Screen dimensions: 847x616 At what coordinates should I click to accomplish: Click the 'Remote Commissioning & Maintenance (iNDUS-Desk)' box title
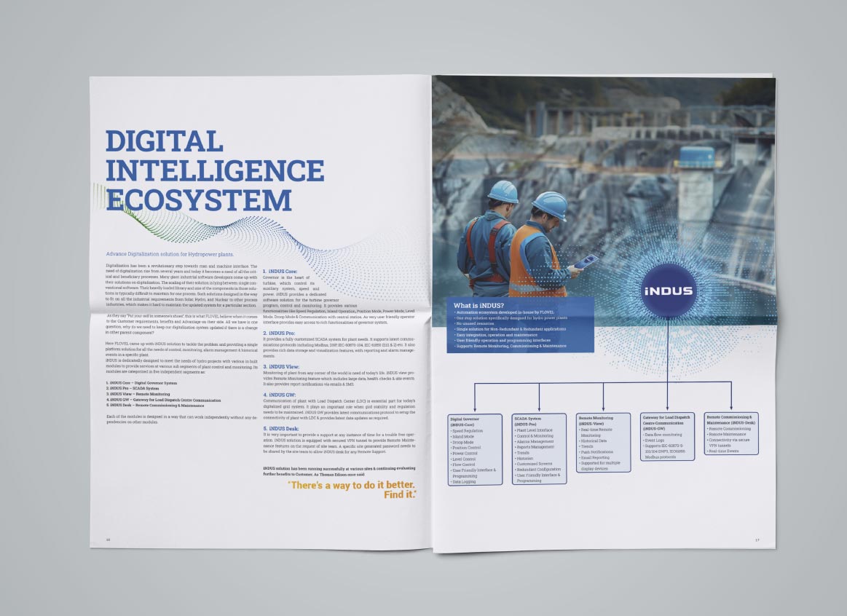click(731, 419)
